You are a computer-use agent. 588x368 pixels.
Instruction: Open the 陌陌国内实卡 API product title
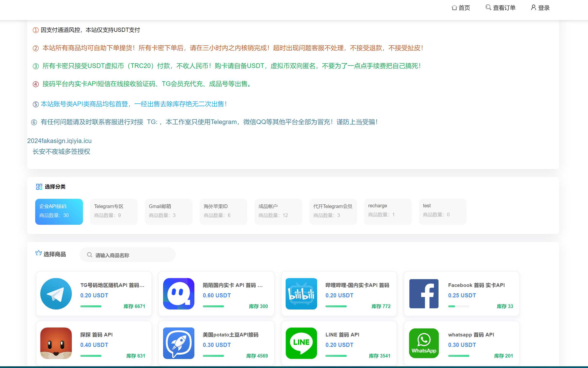pos(233,285)
